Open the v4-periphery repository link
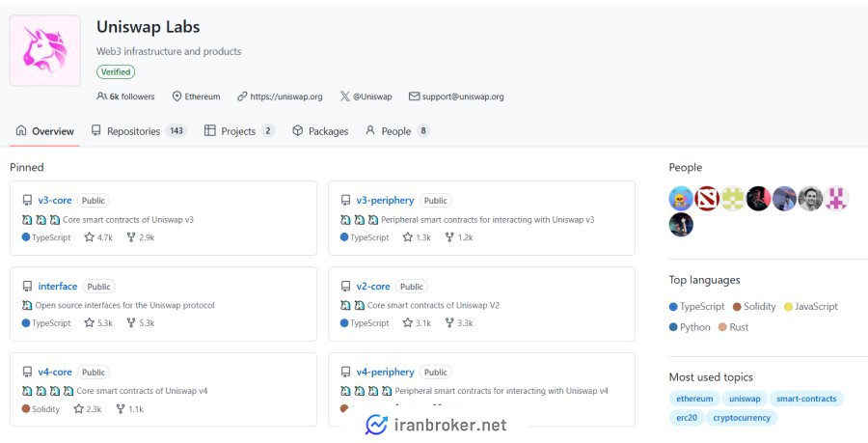The image size is (868, 443). pyautogui.click(x=385, y=373)
